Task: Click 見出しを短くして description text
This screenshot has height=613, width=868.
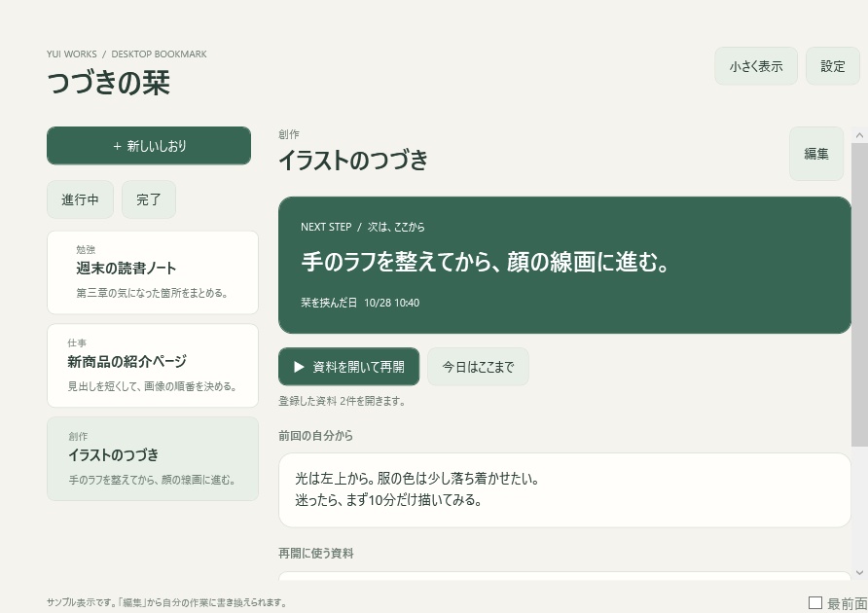Action: tap(152, 386)
